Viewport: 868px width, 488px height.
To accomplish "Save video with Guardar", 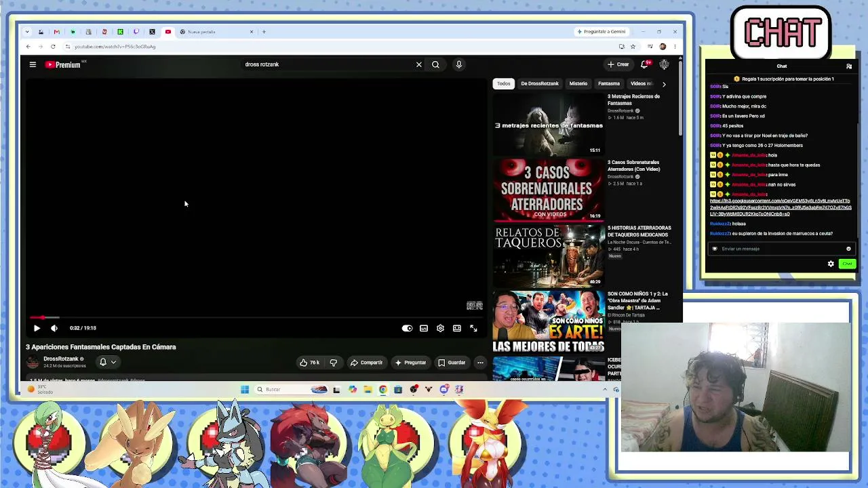I will point(452,363).
